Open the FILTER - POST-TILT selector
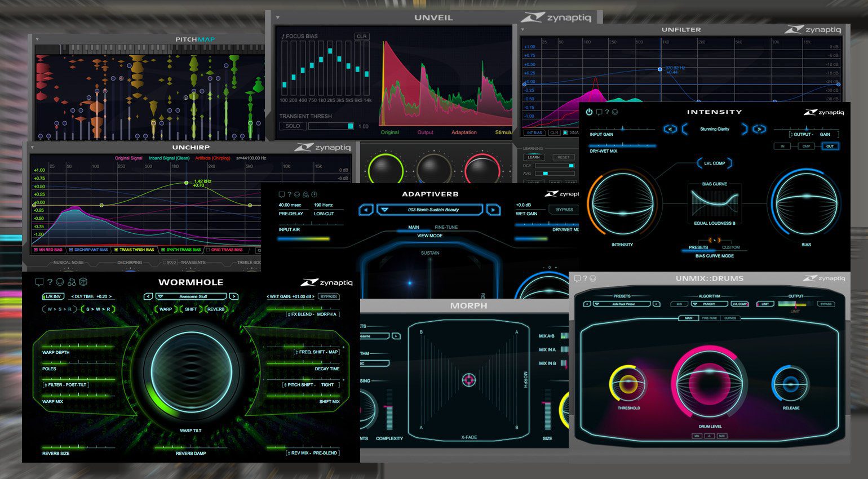Viewport: 868px width, 479px height. tap(65, 384)
